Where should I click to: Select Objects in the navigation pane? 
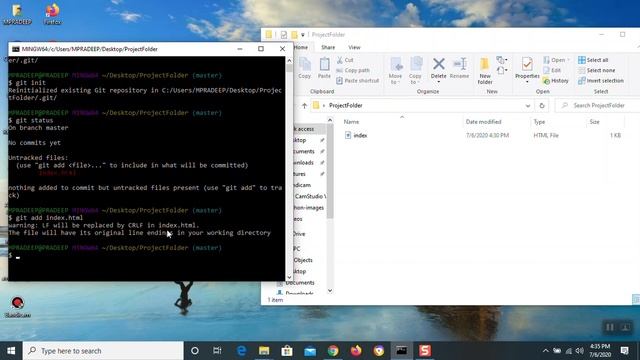[303, 260]
